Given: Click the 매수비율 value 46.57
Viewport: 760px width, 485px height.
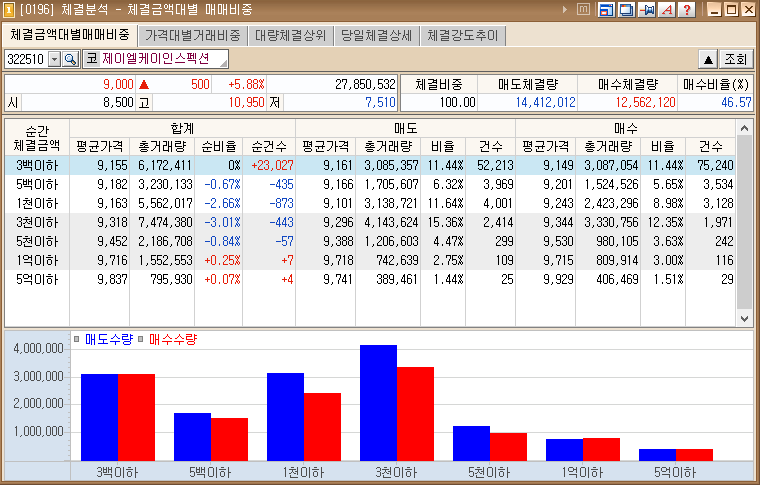Looking at the screenshot, I should click(x=736, y=102).
